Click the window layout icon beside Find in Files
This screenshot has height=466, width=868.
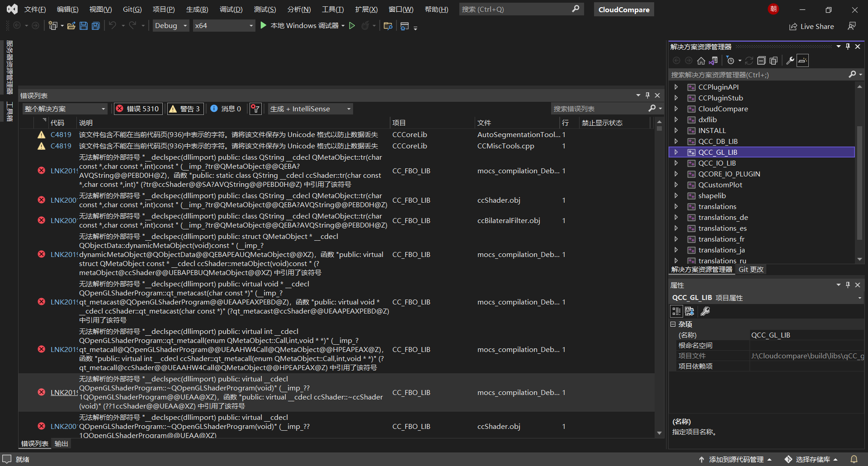pyautogui.click(x=405, y=26)
